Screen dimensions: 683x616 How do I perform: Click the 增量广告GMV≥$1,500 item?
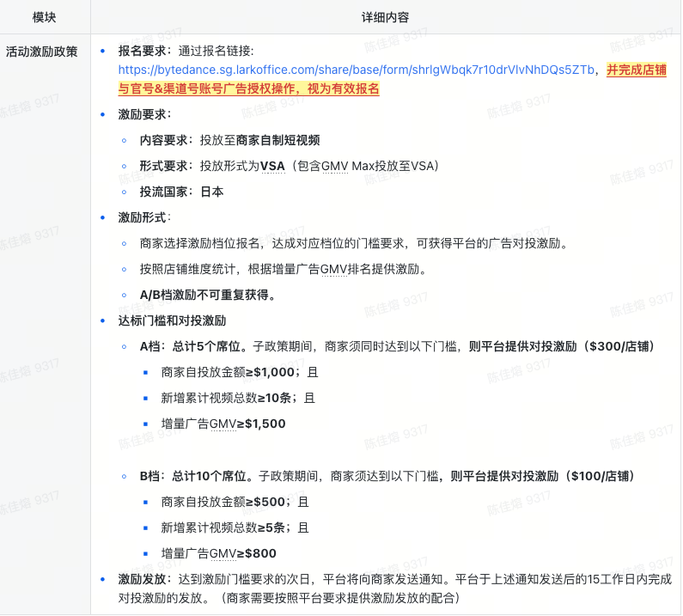click(223, 424)
